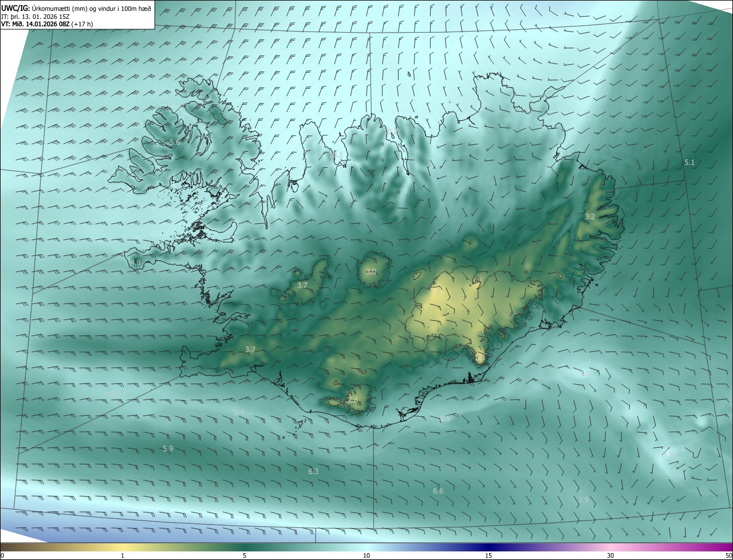
Task: Pick the yellow band of the color scale
Action: [x=123, y=547]
